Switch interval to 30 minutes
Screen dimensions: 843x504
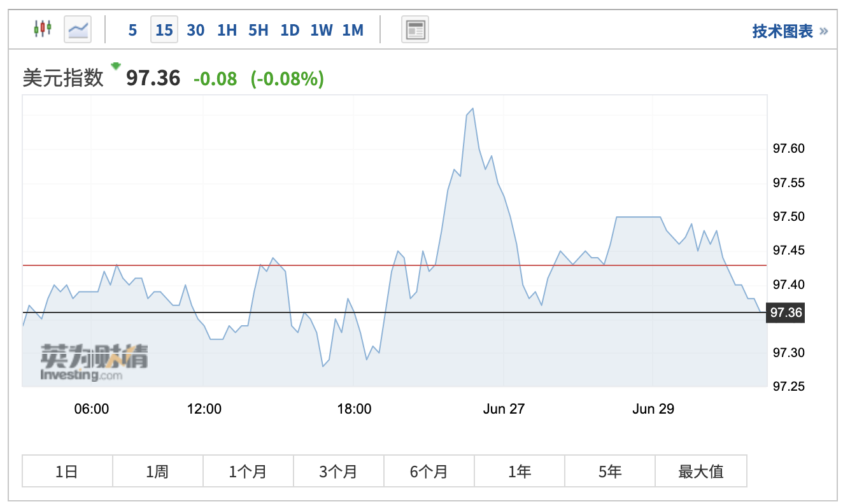(195, 30)
